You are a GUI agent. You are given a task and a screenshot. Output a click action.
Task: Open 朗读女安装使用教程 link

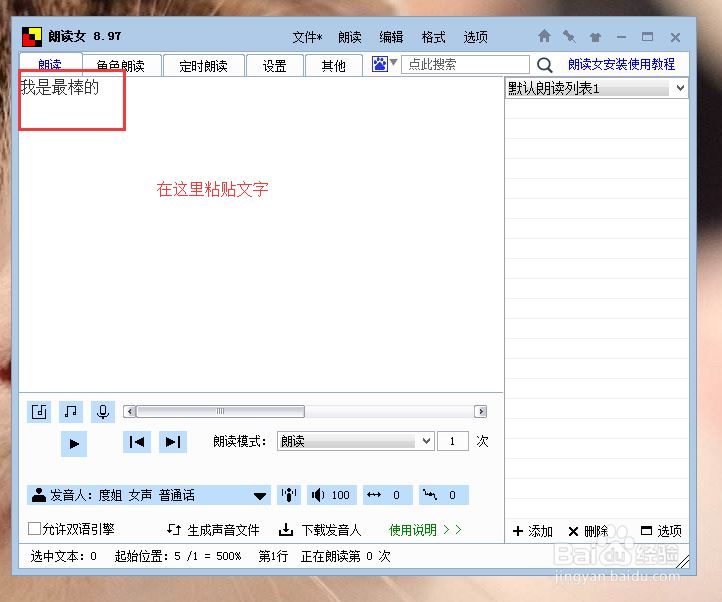[x=621, y=64]
